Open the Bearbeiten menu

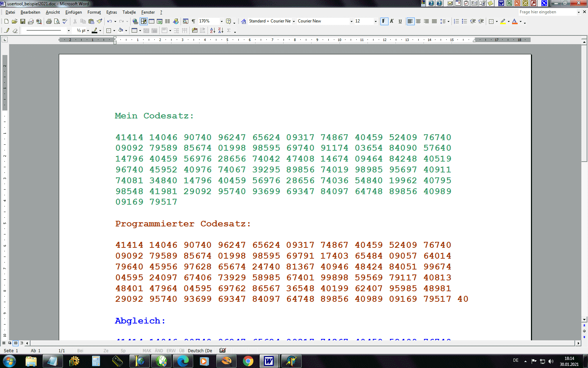[30, 12]
